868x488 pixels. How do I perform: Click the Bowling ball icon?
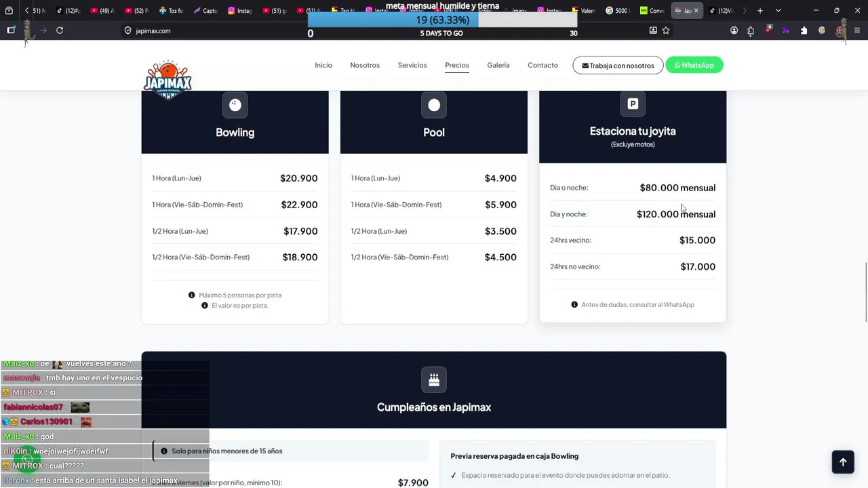pos(235,105)
